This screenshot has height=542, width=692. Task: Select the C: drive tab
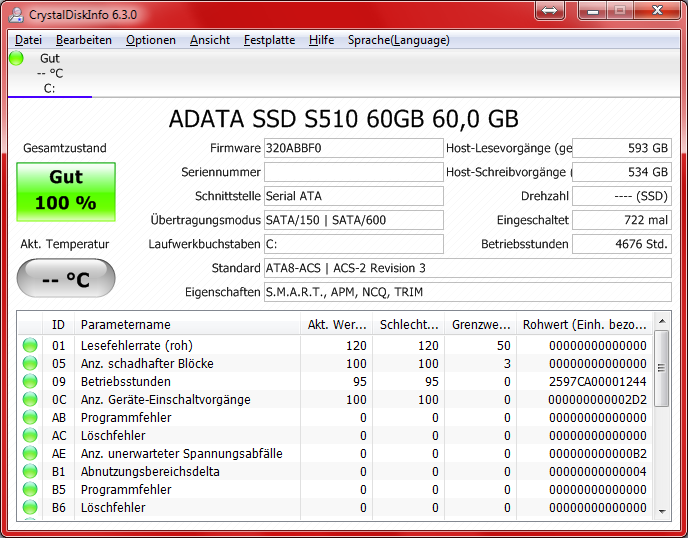[49, 74]
